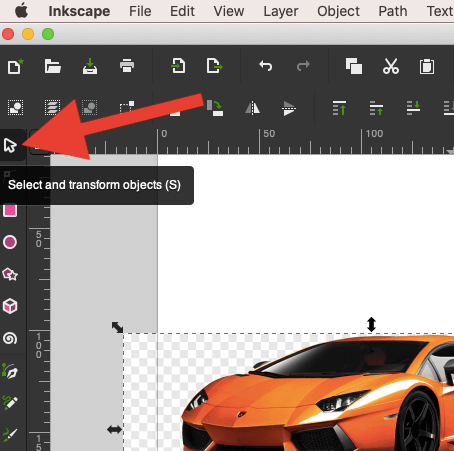
Task: Flip selected objects horizontally
Action: (x=252, y=108)
